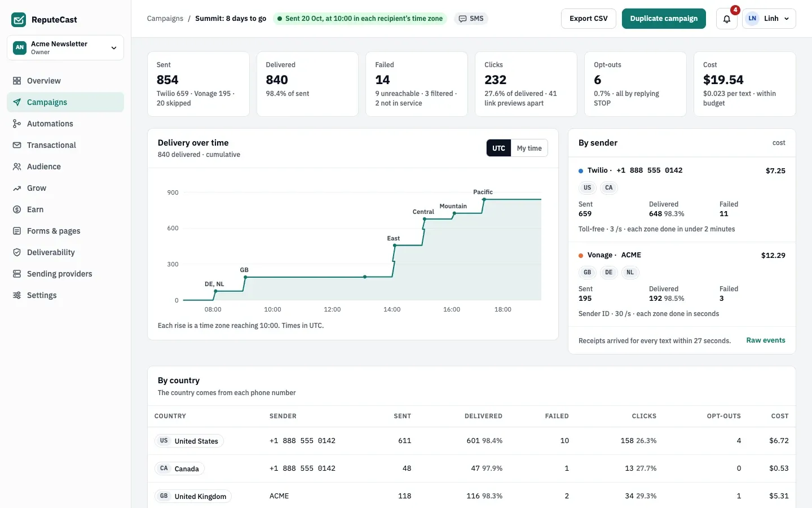Image resolution: width=812 pixels, height=508 pixels.
Task: Open Sending providers page
Action: pyautogui.click(x=65, y=274)
